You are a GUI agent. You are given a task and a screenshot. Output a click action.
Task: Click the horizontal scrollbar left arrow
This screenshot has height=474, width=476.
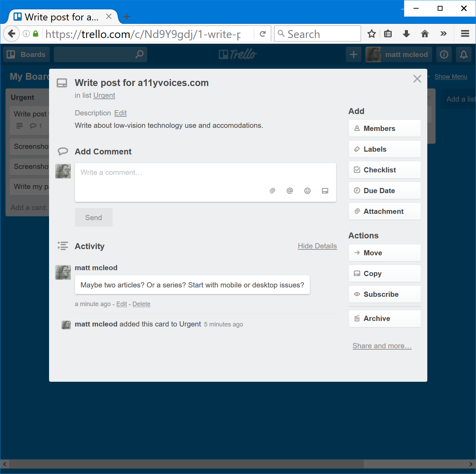[x=5, y=464]
